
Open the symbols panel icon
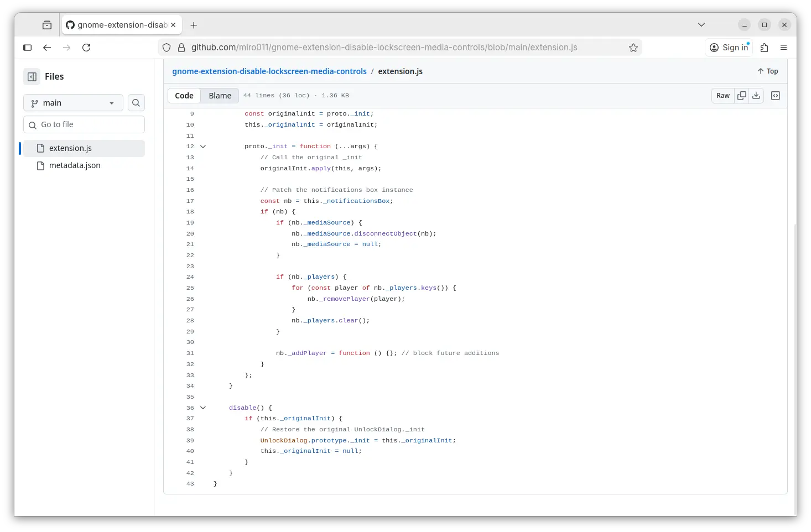point(776,96)
